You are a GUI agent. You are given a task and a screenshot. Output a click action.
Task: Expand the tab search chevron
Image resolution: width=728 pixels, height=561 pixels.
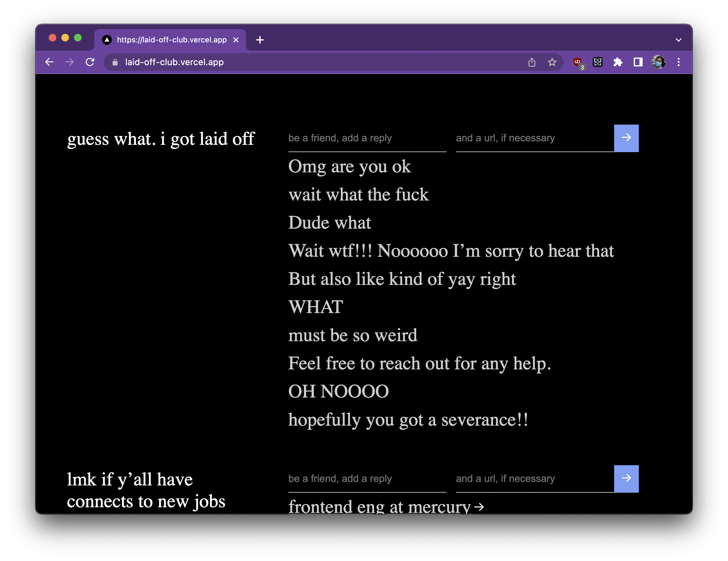[678, 40]
